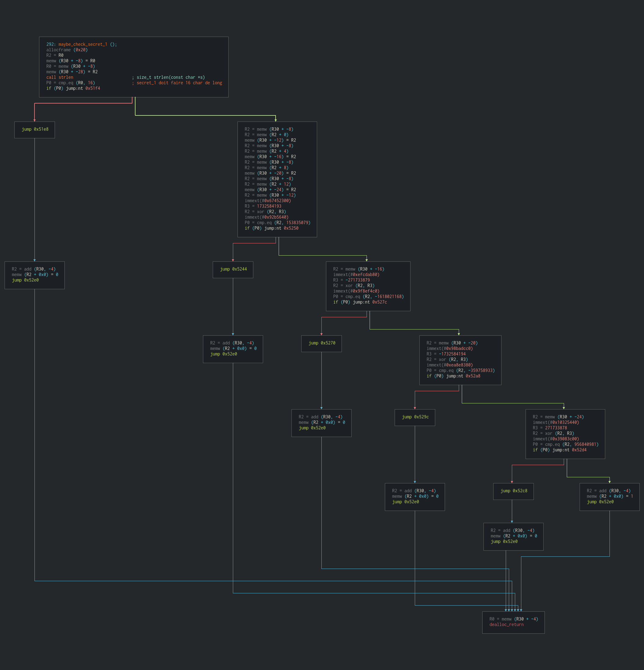644x670 pixels.
Task: Select the immext(#0x39083c00) line
Action: tap(556, 439)
